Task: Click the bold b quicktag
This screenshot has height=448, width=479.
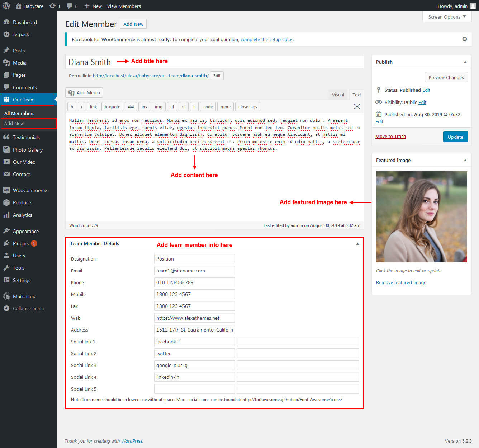Action: click(72, 106)
